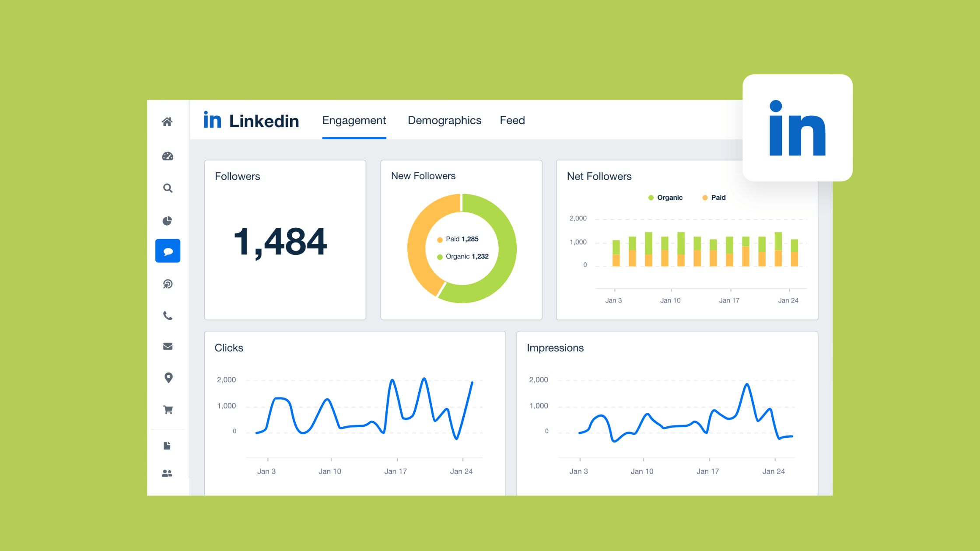Click the last bar in Net Followers chart

[x=794, y=253]
